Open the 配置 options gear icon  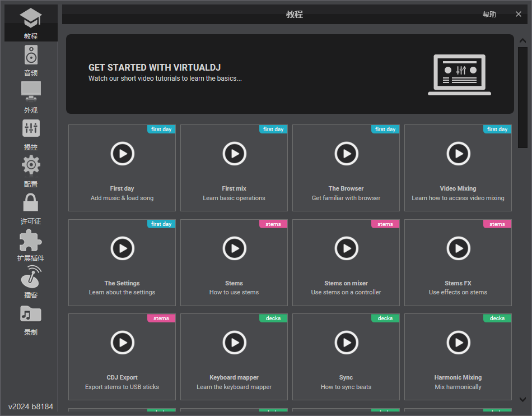pyautogui.click(x=31, y=165)
